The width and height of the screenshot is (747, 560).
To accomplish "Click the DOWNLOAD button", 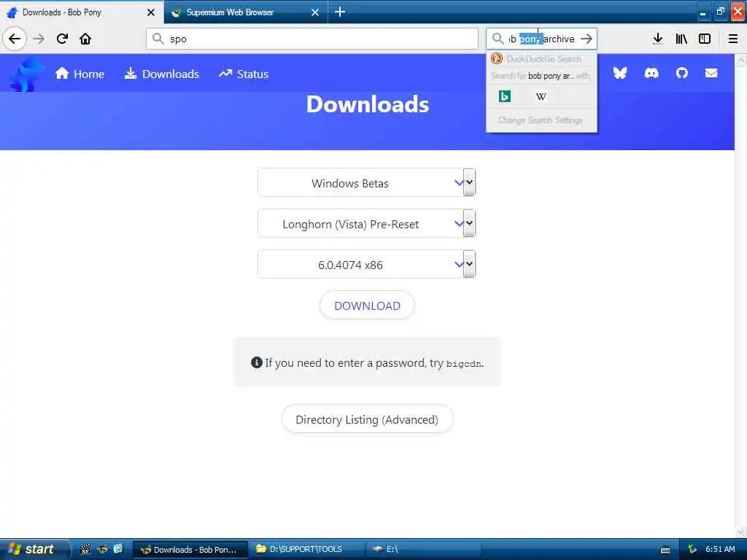I will 367,306.
